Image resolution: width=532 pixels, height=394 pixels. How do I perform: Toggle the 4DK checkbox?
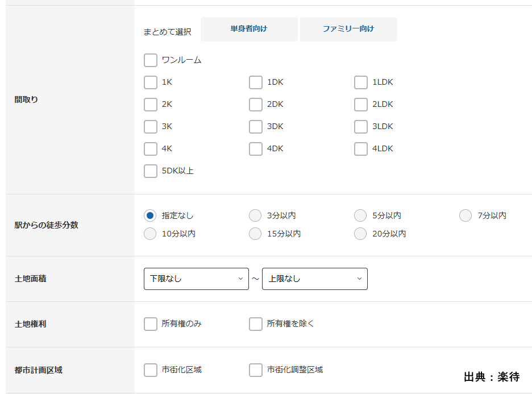tap(256, 149)
